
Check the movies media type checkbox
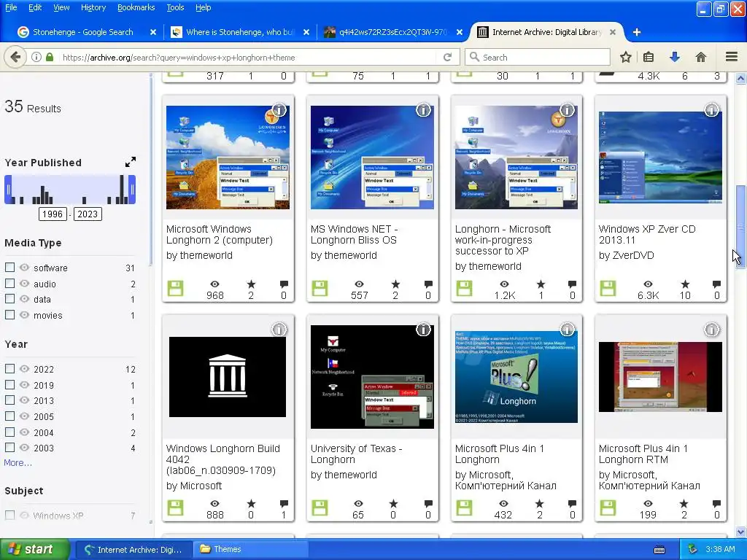(x=9, y=315)
